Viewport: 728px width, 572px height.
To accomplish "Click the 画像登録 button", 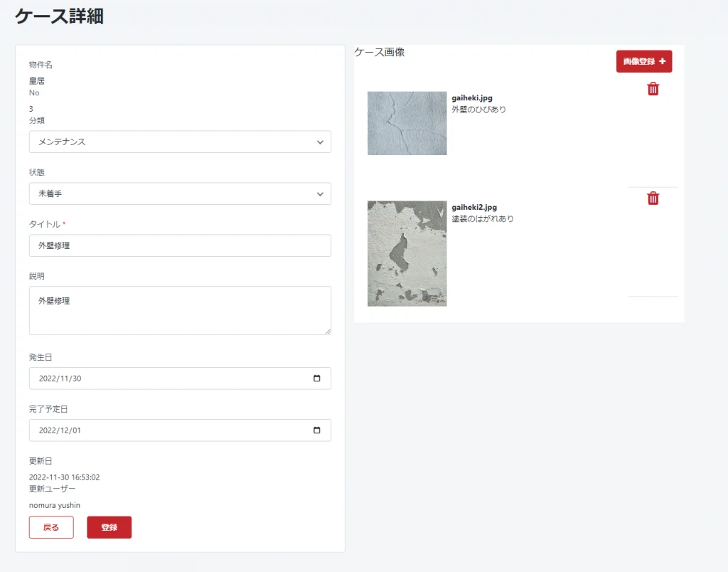I will pyautogui.click(x=644, y=61).
